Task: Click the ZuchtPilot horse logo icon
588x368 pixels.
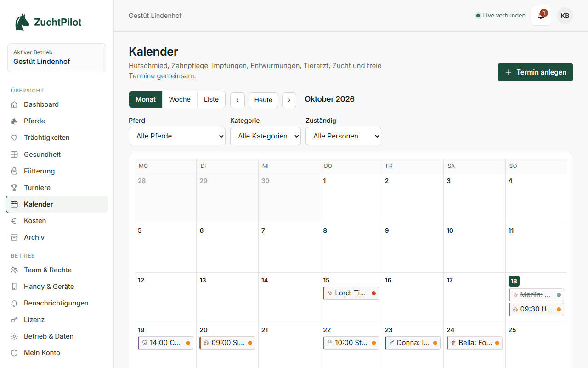Action: 22,22
